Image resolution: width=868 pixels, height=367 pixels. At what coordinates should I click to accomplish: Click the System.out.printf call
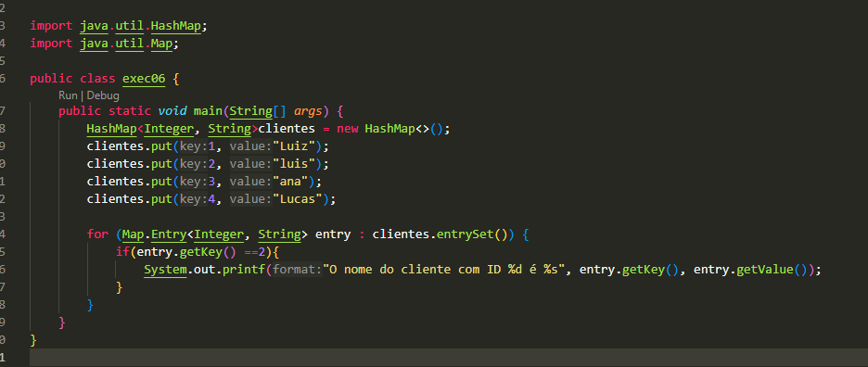pyautogui.click(x=204, y=270)
